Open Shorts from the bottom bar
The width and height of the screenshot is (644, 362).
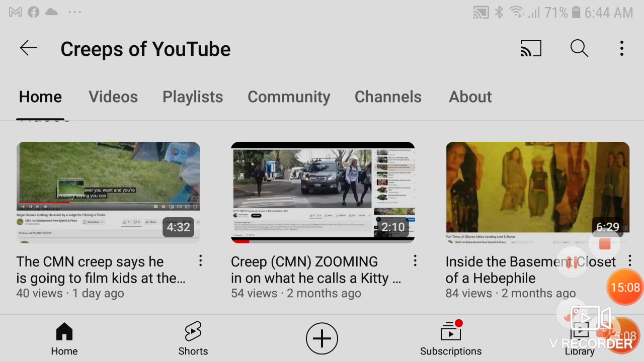click(193, 339)
